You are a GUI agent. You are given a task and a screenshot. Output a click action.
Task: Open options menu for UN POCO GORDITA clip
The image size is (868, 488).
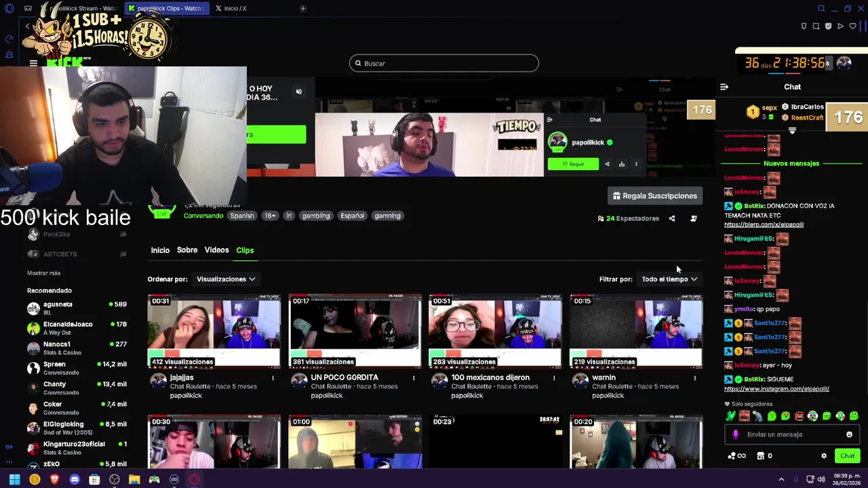(414, 378)
